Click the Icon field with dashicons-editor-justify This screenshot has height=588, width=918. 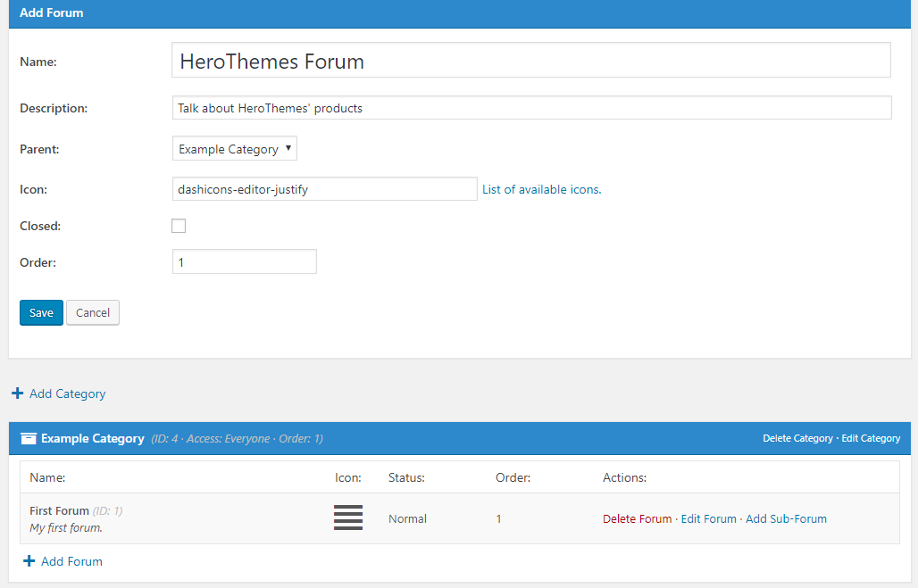pyautogui.click(x=325, y=189)
